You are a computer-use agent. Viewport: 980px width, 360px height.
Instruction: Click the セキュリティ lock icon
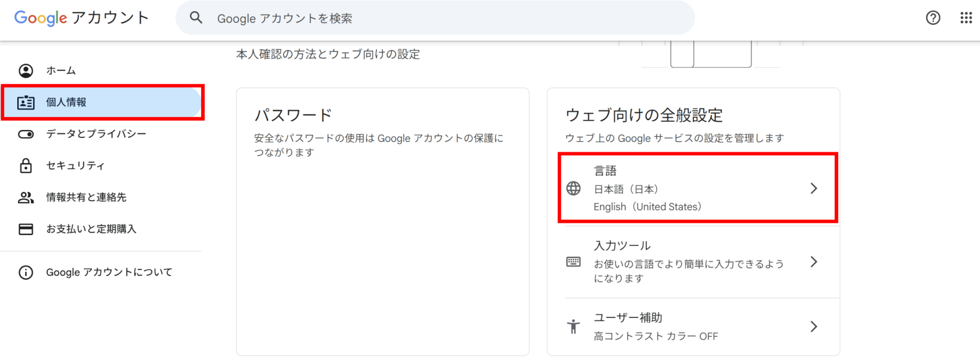coord(26,166)
